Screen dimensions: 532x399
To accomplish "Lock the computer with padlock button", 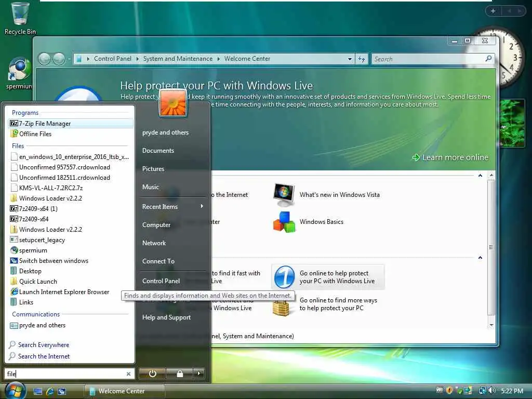I will click(180, 374).
